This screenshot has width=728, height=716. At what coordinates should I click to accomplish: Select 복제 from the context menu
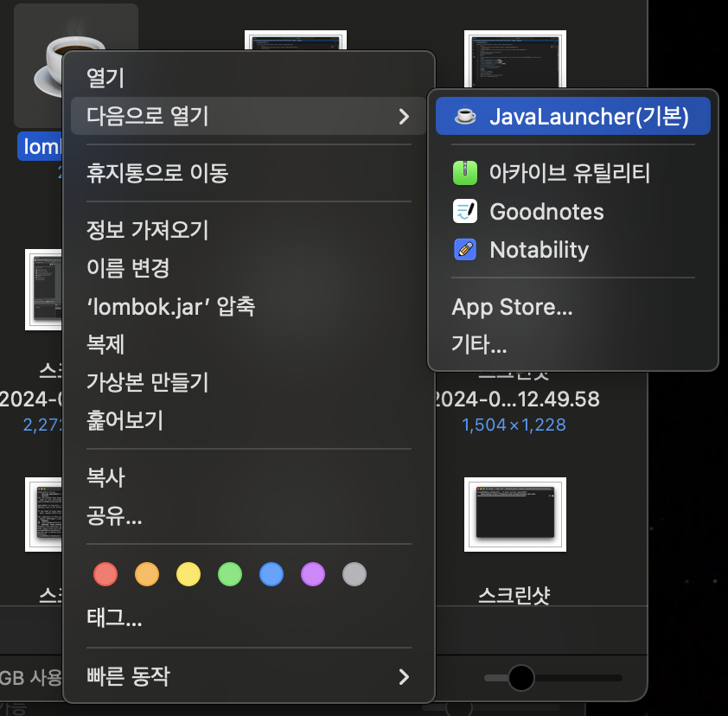click(x=248, y=344)
